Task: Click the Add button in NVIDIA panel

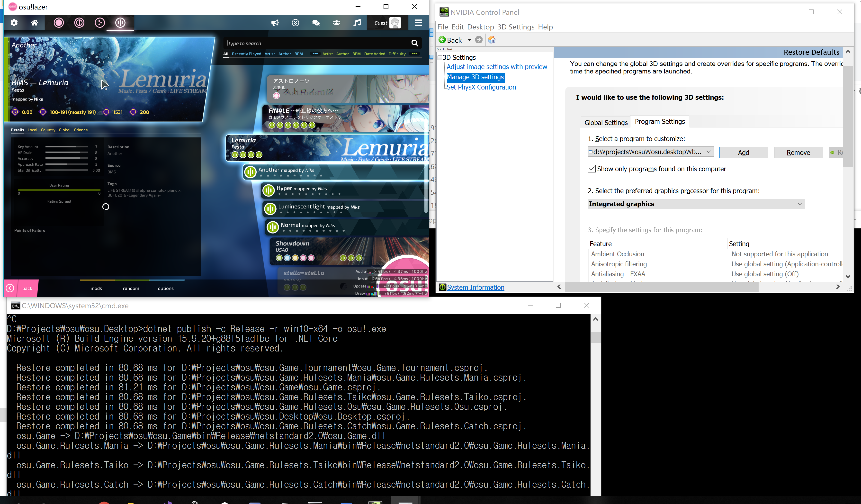Action: [x=744, y=153]
